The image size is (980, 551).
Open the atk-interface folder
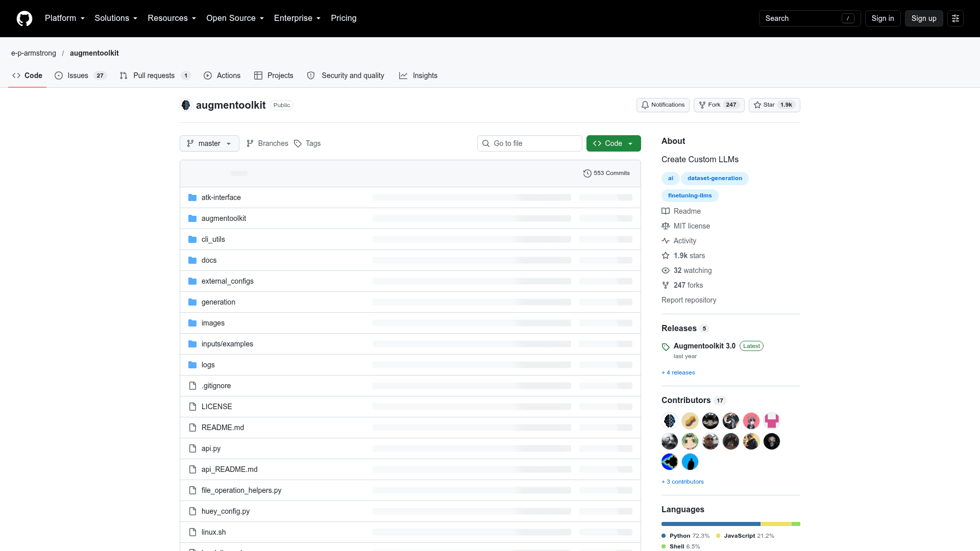tap(221, 197)
